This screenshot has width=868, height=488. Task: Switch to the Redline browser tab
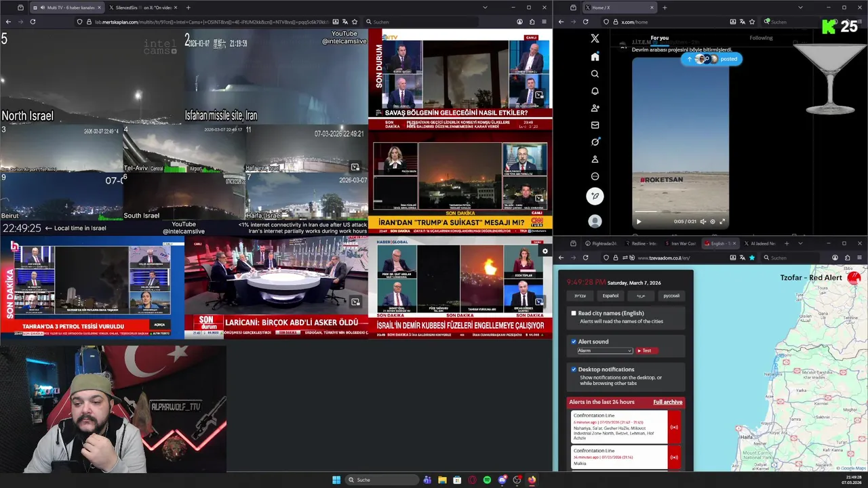coord(641,243)
